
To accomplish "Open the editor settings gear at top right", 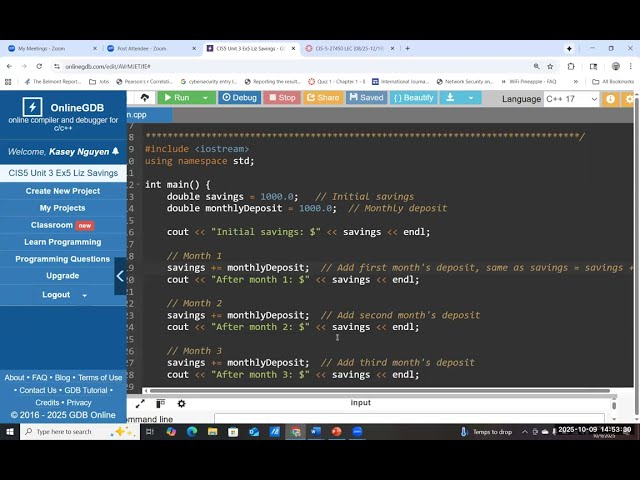I will tap(630, 99).
